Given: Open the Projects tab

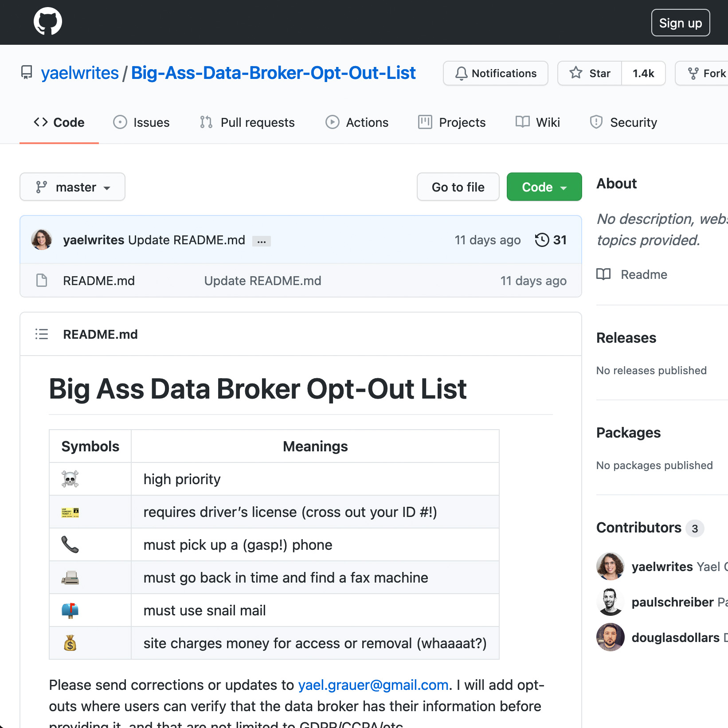Looking at the screenshot, I should point(452,122).
